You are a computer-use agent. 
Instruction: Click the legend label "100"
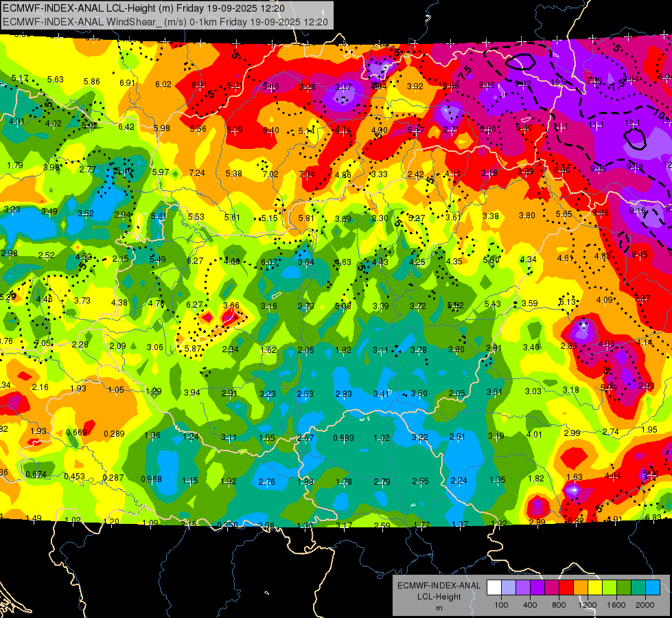pos(501,605)
